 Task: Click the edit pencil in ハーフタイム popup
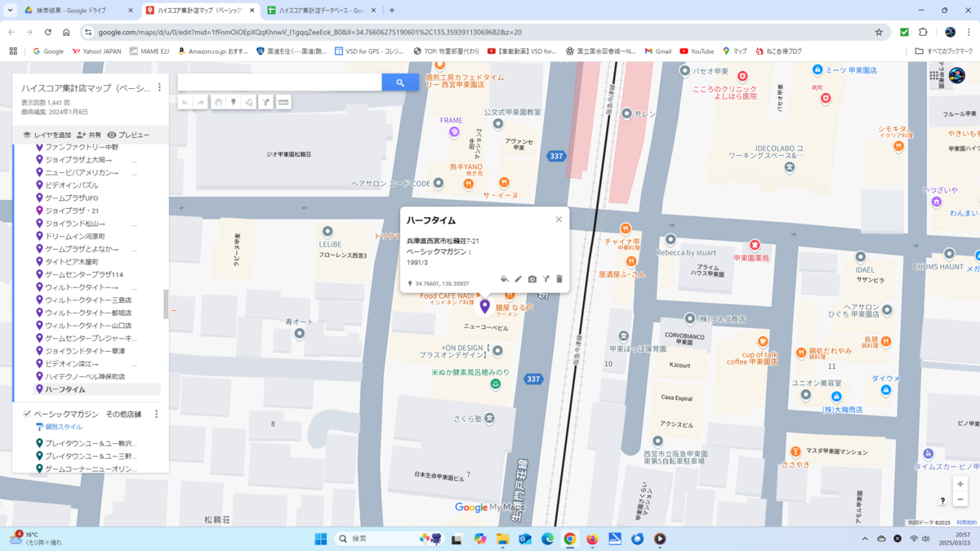tap(519, 279)
